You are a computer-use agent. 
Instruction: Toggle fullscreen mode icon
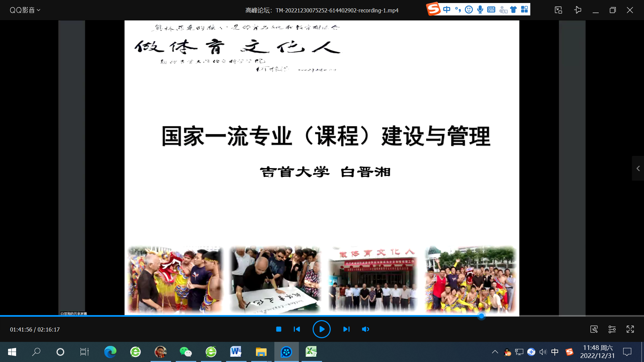tap(630, 329)
